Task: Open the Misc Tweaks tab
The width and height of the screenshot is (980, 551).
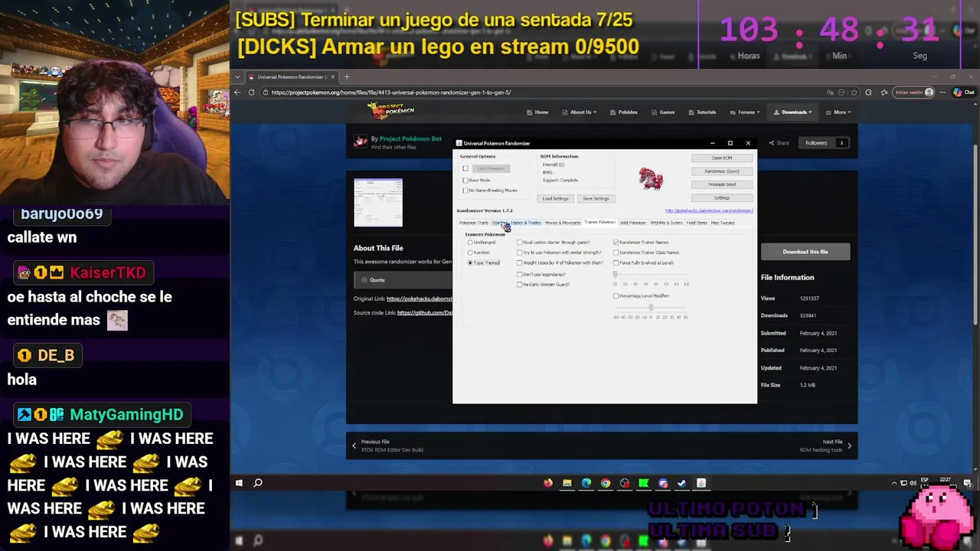Action: (x=723, y=223)
